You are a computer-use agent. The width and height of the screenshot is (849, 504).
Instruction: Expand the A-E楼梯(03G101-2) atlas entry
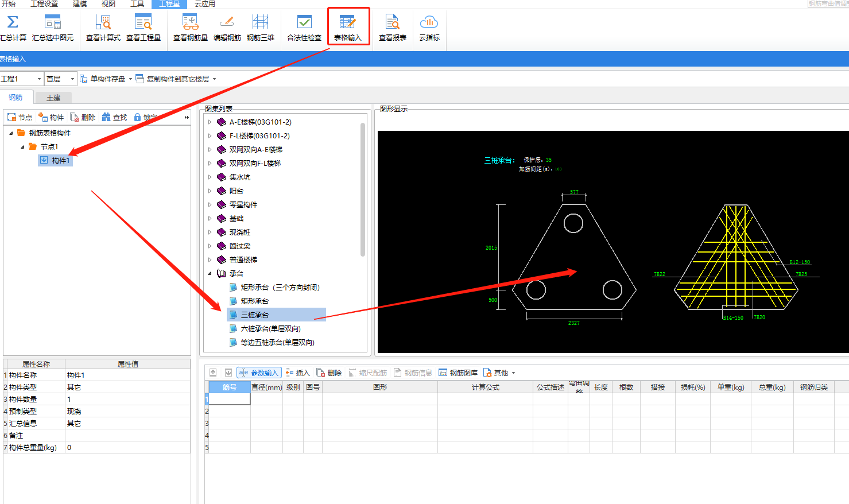point(210,122)
